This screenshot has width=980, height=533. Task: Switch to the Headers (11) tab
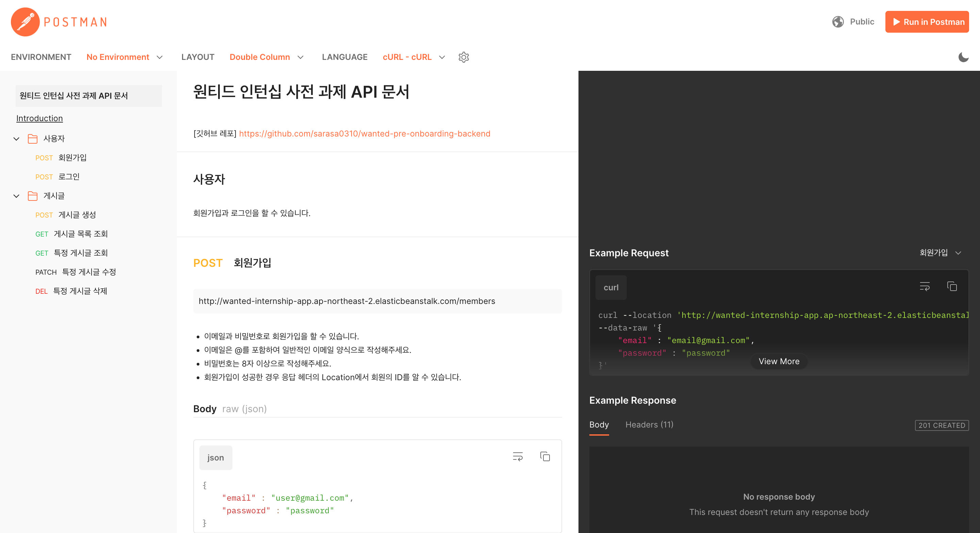point(649,424)
